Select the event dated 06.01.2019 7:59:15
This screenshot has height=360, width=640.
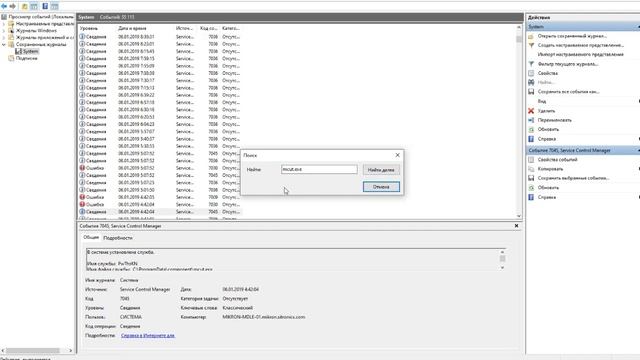pos(160,58)
